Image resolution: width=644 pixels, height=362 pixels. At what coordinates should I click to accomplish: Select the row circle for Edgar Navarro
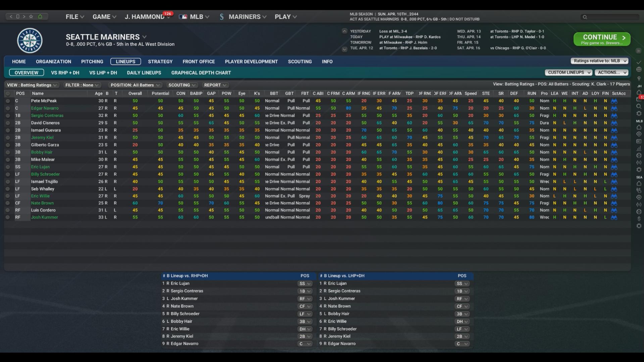click(8, 108)
